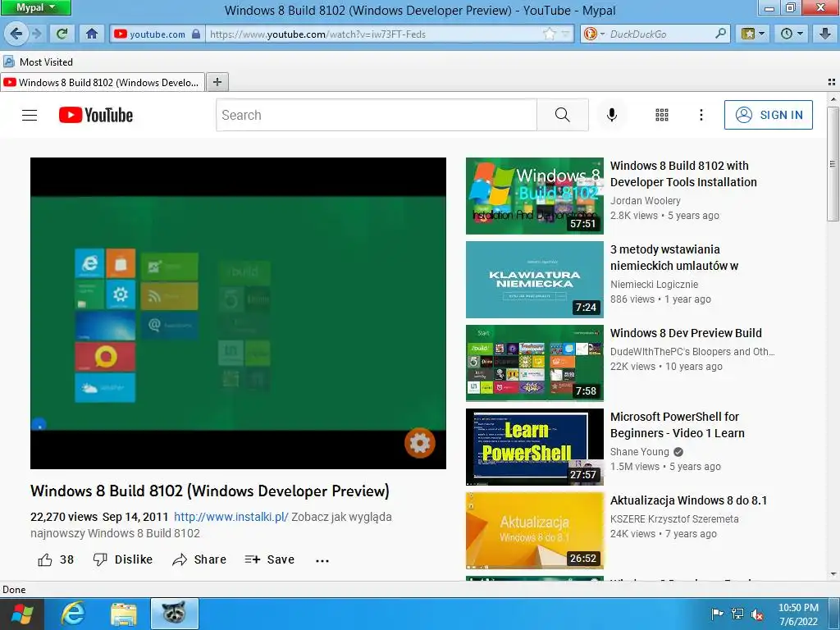
Task: Open YouTube settings three-dot menu
Action: [701, 115]
